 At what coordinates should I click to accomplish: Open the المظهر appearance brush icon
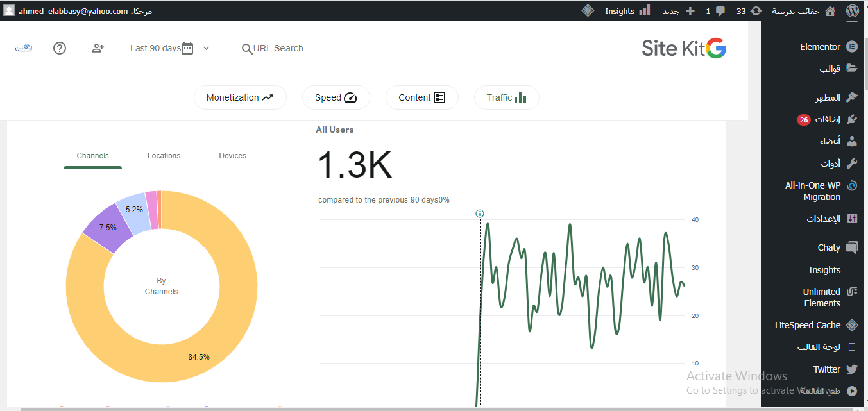[x=851, y=97]
